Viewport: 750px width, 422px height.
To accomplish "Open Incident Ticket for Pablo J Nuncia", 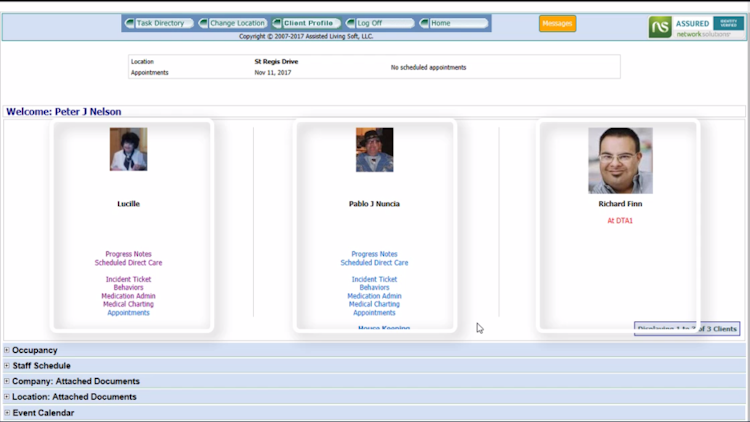I will click(x=375, y=279).
